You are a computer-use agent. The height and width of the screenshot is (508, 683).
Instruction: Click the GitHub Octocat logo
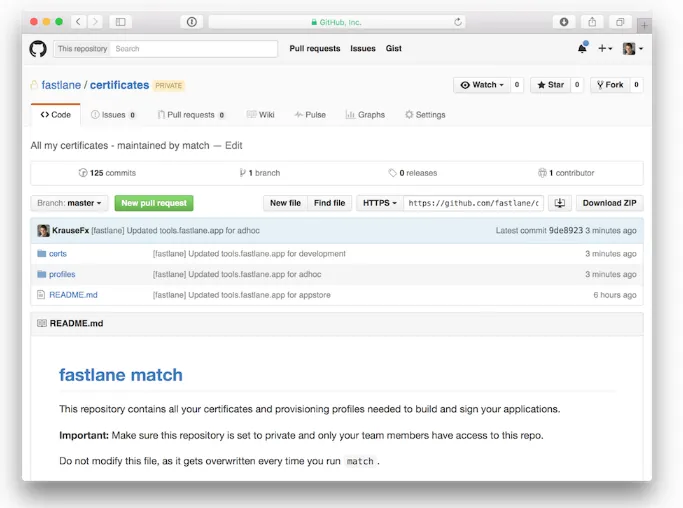point(38,48)
